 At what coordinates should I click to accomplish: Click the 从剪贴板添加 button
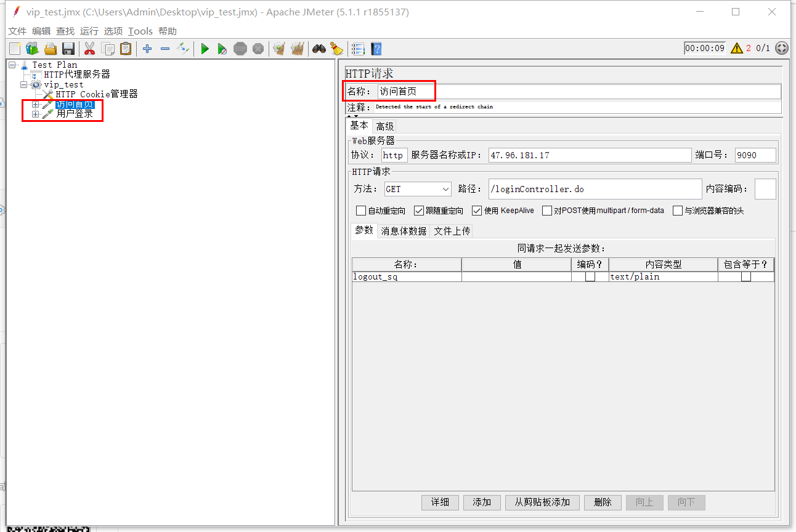tap(542, 502)
